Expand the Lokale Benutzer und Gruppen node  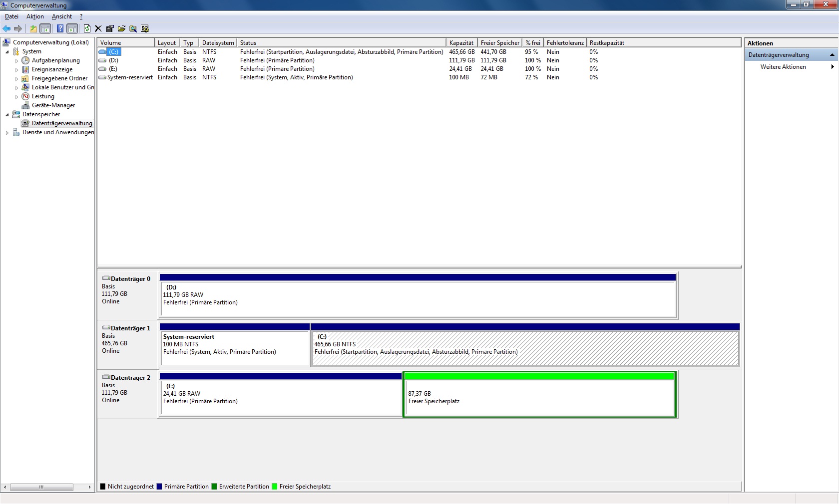pyautogui.click(x=16, y=88)
